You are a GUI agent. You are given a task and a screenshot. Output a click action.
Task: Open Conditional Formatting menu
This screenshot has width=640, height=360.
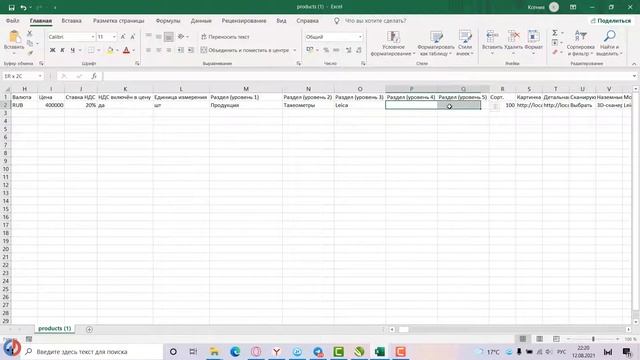393,43
